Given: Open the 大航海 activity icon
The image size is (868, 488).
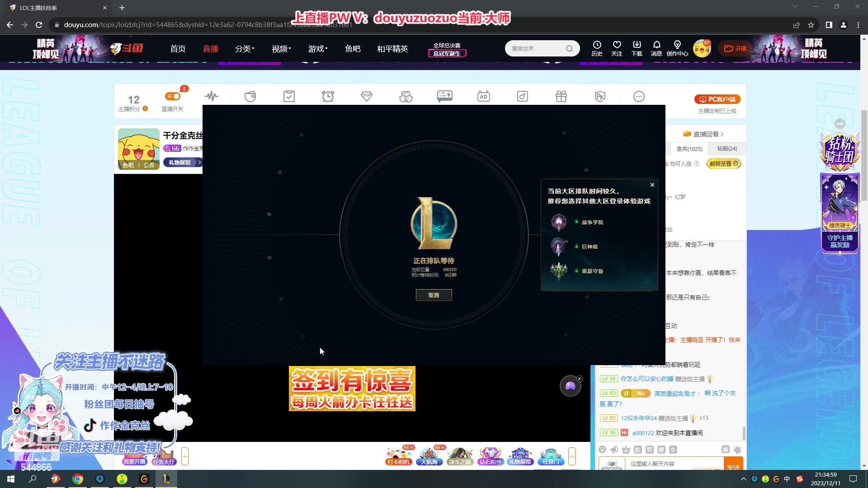Looking at the screenshot, I should (x=429, y=456).
